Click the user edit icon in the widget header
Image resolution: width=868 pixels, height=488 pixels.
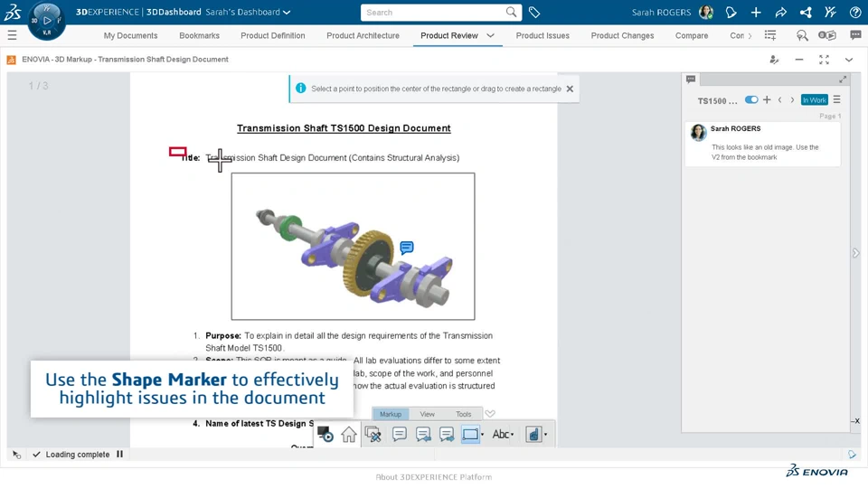pyautogui.click(x=774, y=60)
